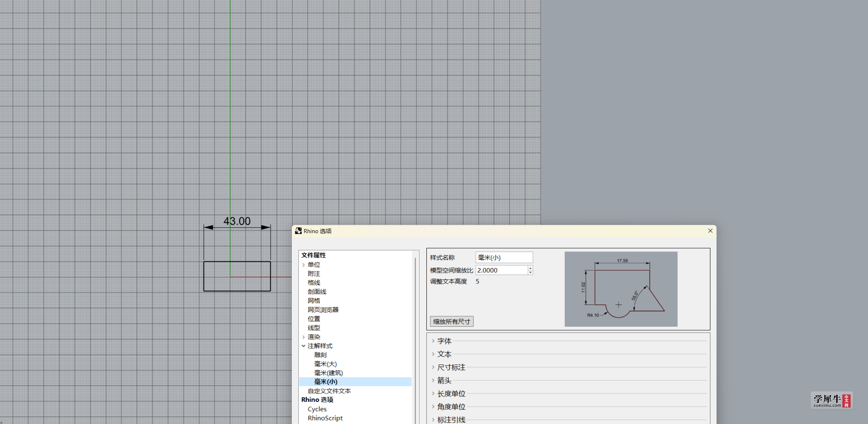Select the 雕刻 annotation style

click(320, 355)
